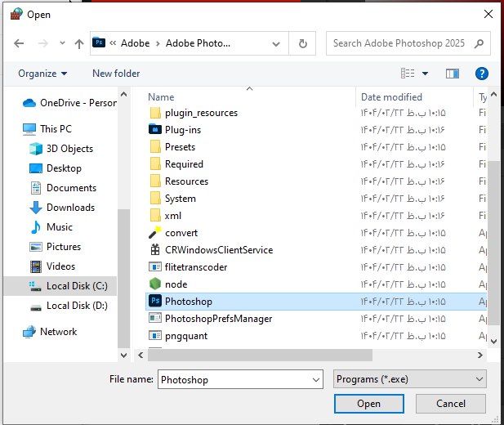
Task: Change view layout icon
Action: tap(408, 74)
